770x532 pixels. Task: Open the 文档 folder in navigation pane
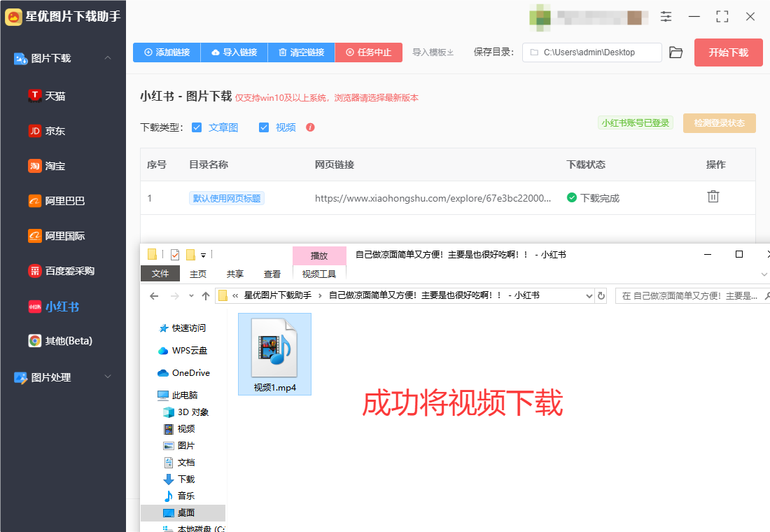click(179, 462)
